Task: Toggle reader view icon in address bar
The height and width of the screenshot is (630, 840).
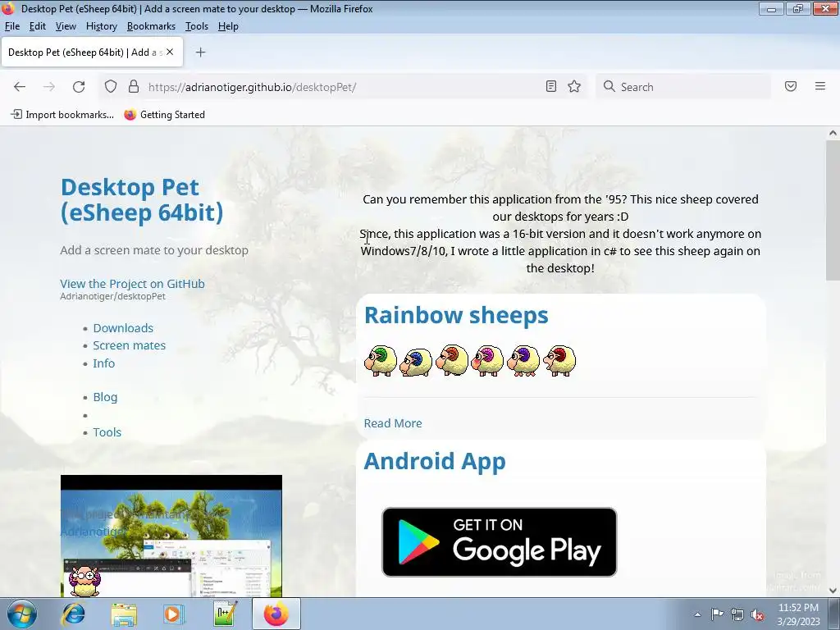Action: click(x=551, y=86)
